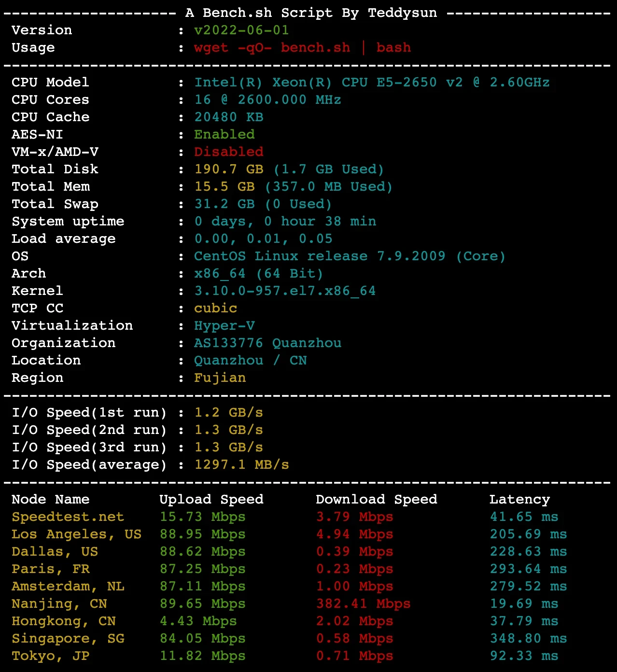617x672 pixels.
Task: Click the AES-NI Enabled status
Action: [224, 135]
